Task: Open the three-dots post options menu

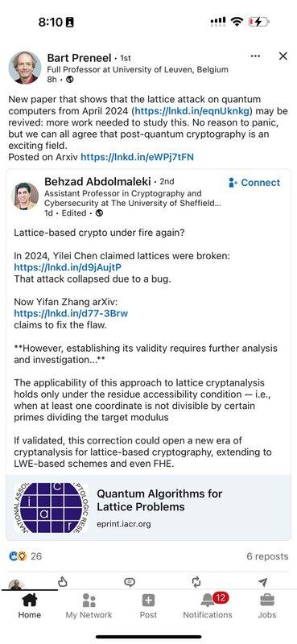Action: tap(255, 56)
